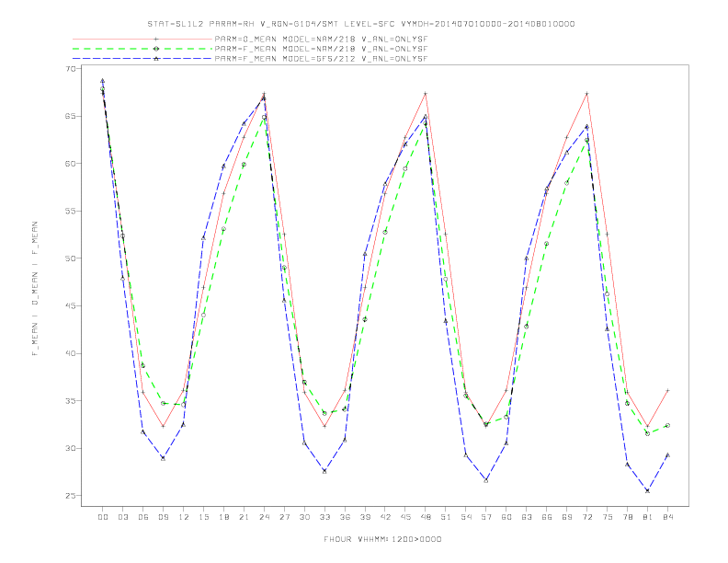Click x-axis tick label 12
The image size is (728, 563).
coord(184,517)
